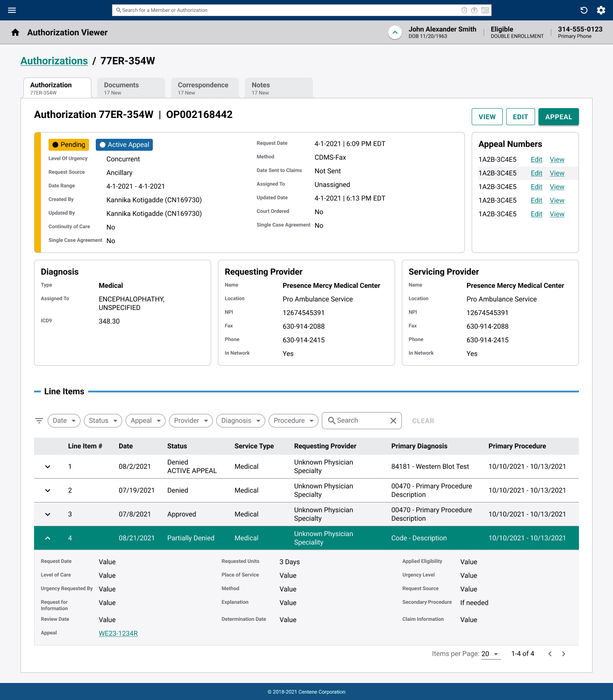Open the WE23-1234R appeal link

118,633
